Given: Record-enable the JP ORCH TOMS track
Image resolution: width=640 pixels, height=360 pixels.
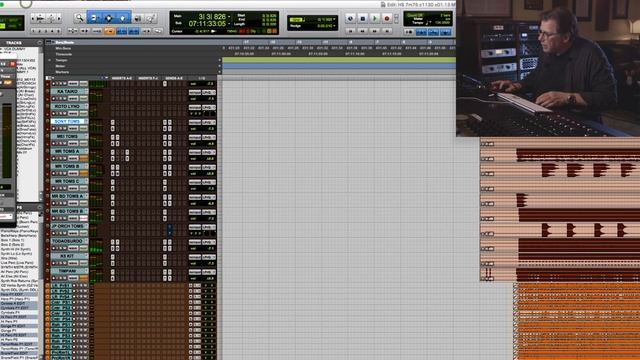Looking at the screenshot, I should [x=53, y=233].
